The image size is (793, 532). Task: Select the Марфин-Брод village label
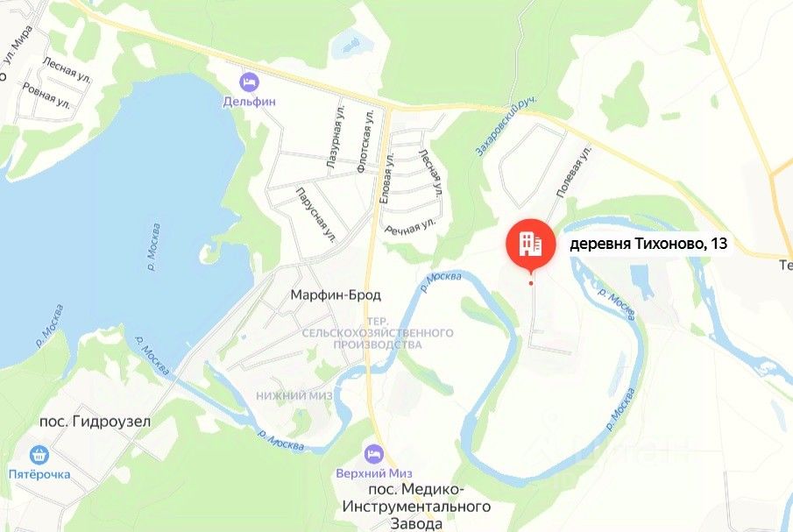336,294
